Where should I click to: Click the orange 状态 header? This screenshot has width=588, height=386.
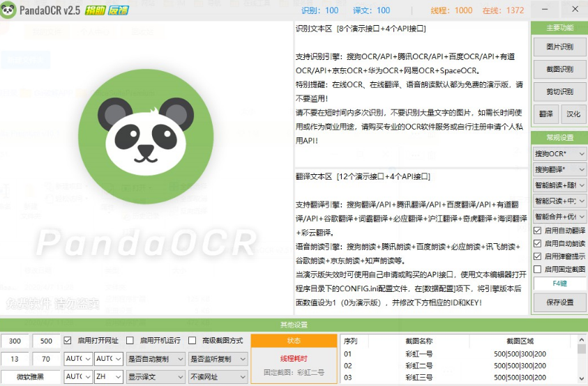294,341
